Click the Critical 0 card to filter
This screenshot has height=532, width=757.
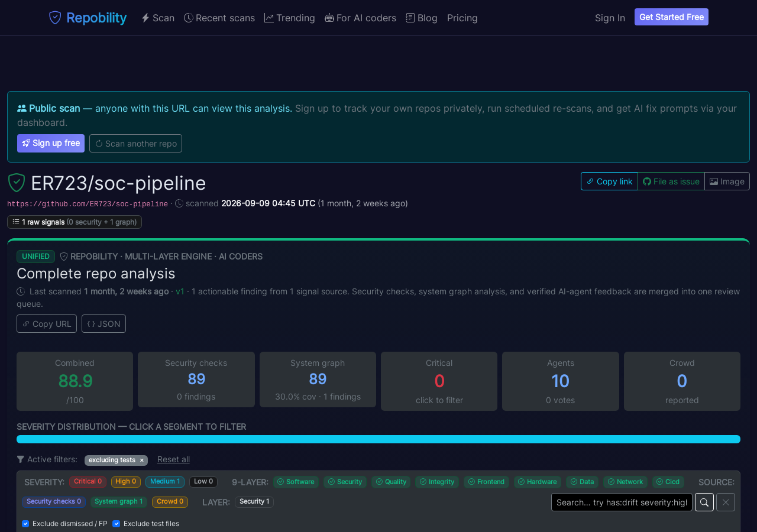439,381
